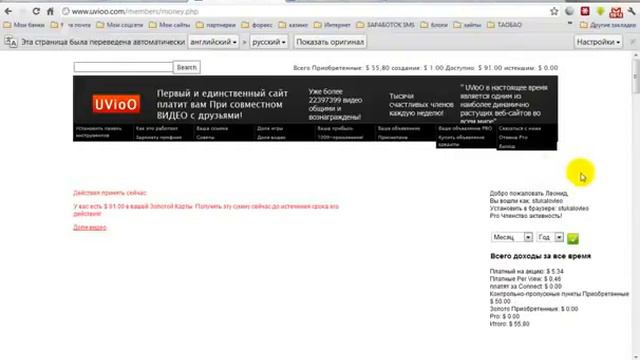Open the target language dropdown "русский"
Viewport: 640px width, 360px height.
[x=269, y=42]
